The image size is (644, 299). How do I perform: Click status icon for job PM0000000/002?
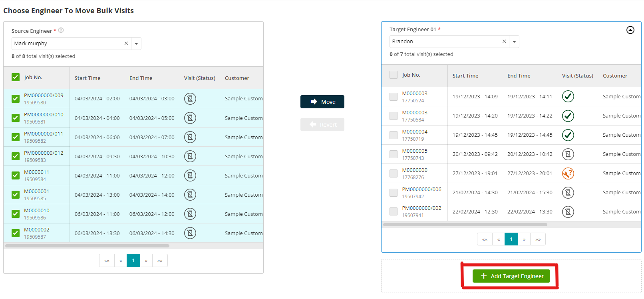[x=568, y=211]
